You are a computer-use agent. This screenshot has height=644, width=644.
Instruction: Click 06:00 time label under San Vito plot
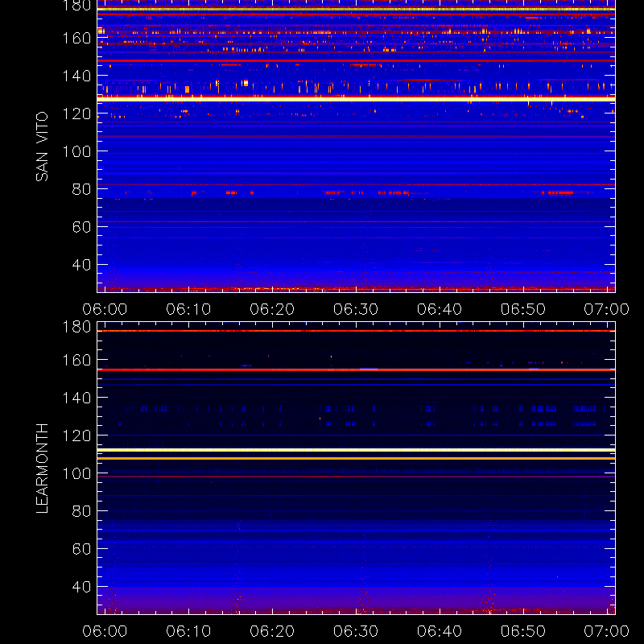[x=105, y=309]
